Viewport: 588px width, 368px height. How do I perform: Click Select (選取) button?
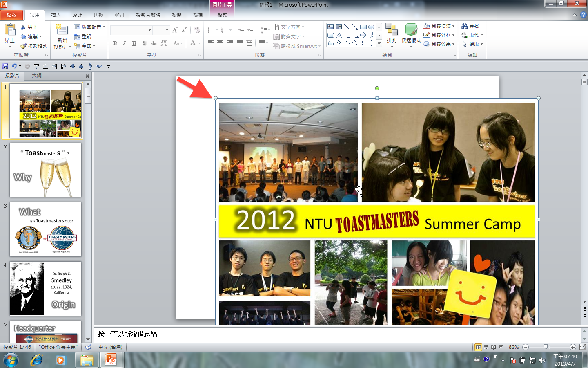coord(472,44)
